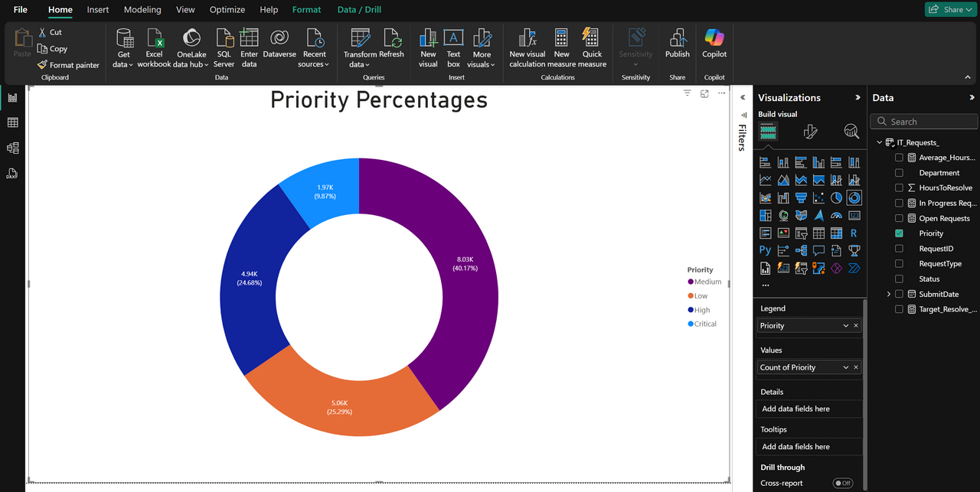
Task: Open Legend Priority field chevron menu
Action: [846, 326]
